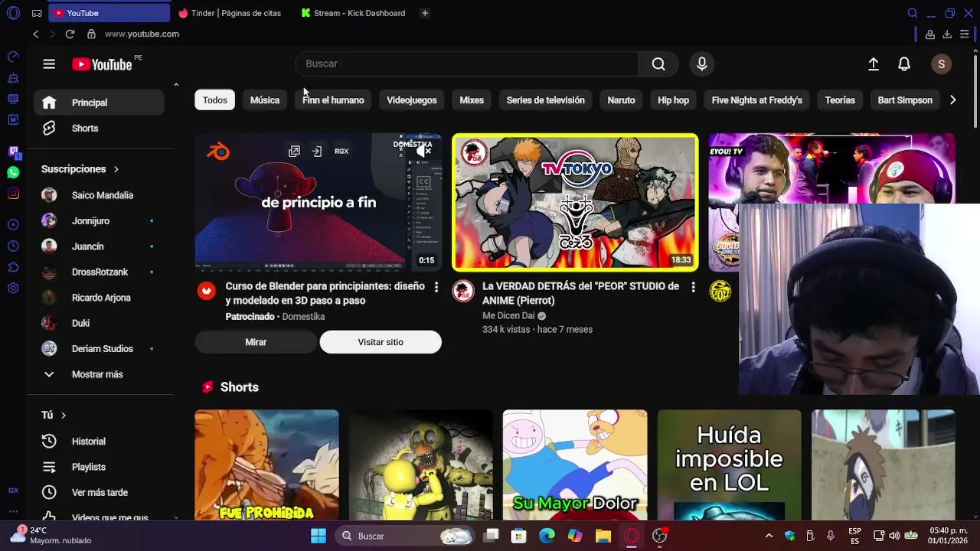Open a new browser tab
The width and height of the screenshot is (980, 551).
425,13
